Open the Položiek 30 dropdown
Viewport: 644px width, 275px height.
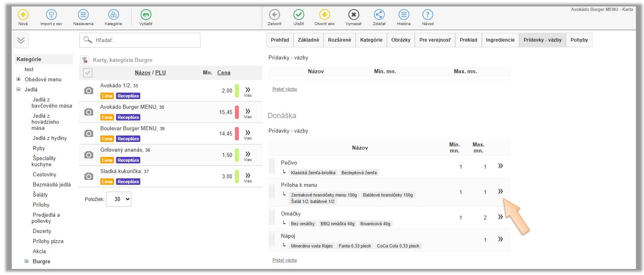pos(118,199)
